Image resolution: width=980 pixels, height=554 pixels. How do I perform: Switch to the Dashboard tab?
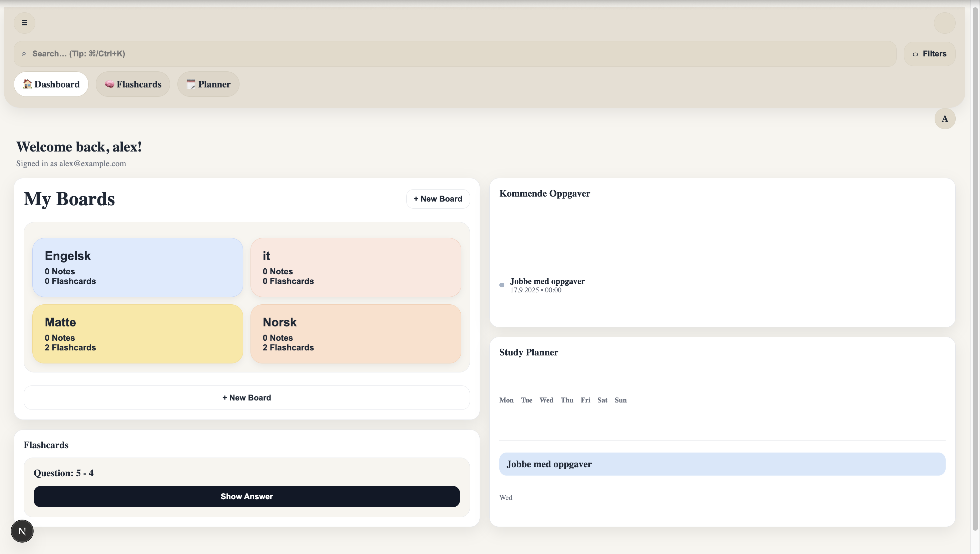[51, 84]
